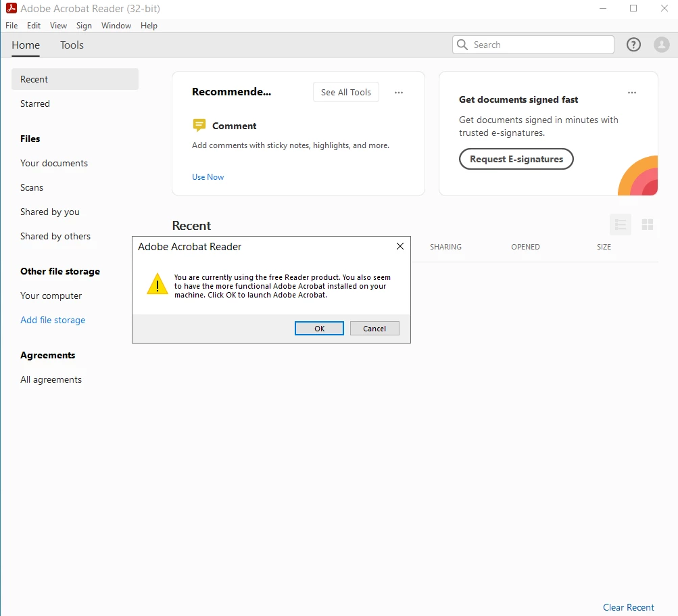Sort by the SIZE column header
678x616 pixels.
tap(604, 247)
